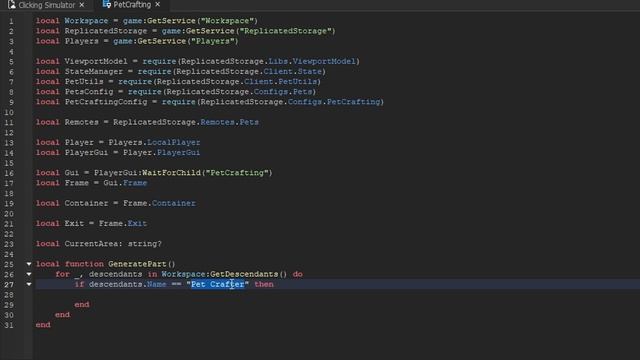Screen dimensions: 640x360
Task: Click line number 31 in gutter
Action: [x=9, y=325]
